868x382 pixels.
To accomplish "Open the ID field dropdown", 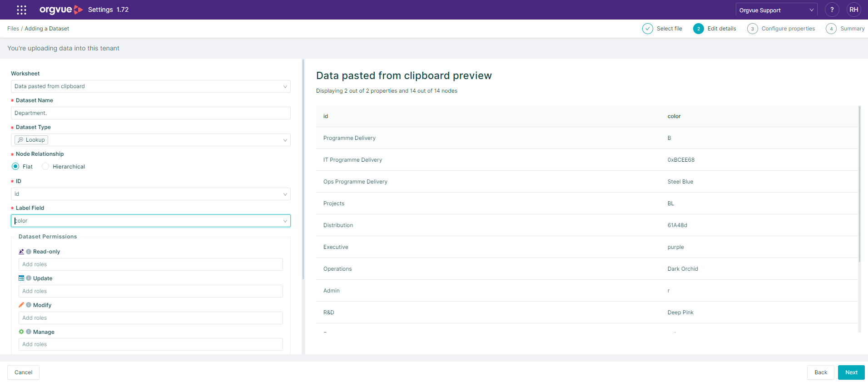I will (150, 194).
